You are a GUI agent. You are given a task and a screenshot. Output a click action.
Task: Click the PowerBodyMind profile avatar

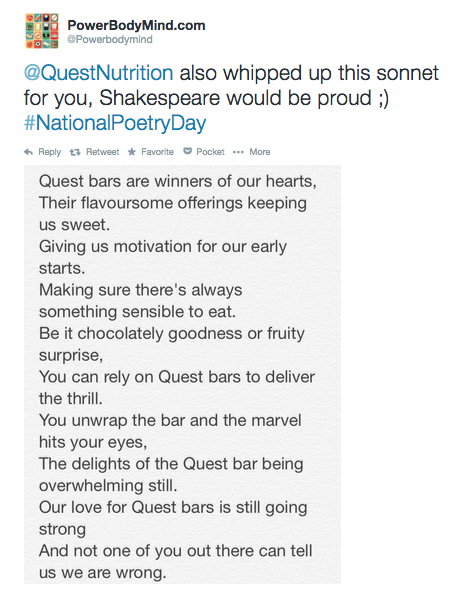click(42, 31)
